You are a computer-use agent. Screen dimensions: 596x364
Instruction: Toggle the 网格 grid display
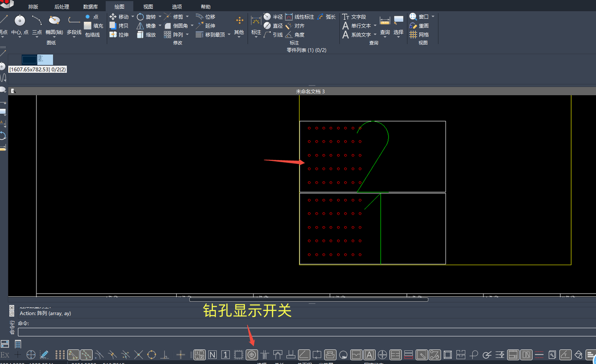click(x=419, y=35)
